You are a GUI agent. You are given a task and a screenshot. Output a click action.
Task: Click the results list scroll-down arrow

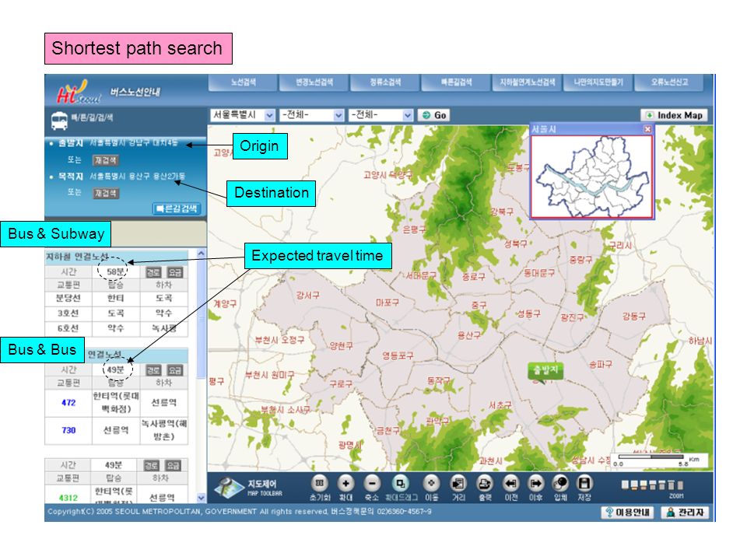tap(201, 498)
